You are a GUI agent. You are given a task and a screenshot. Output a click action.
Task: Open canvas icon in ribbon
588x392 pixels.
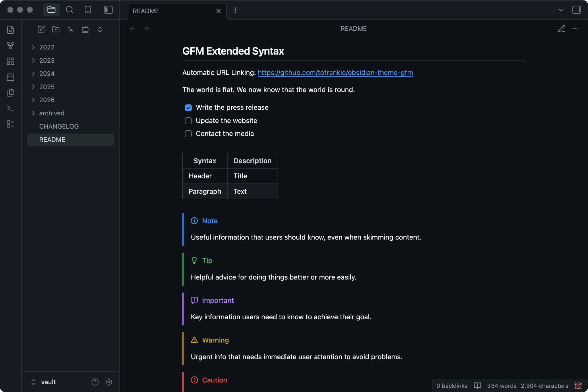[x=11, y=61]
